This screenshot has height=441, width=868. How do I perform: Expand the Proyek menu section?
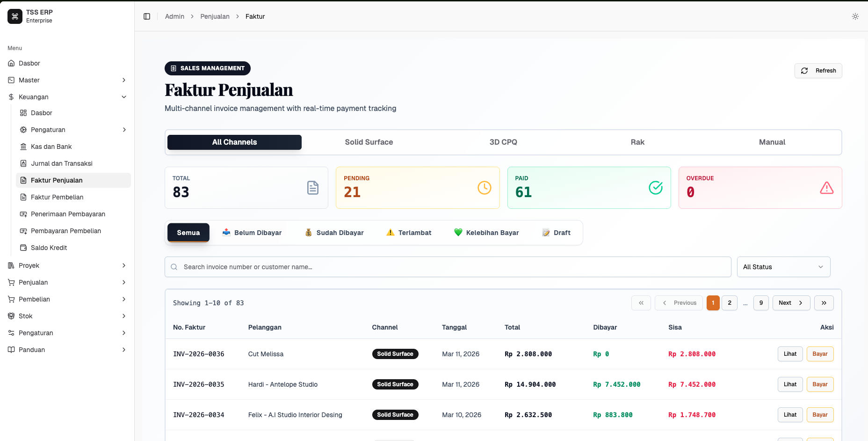pyautogui.click(x=29, y=265)
